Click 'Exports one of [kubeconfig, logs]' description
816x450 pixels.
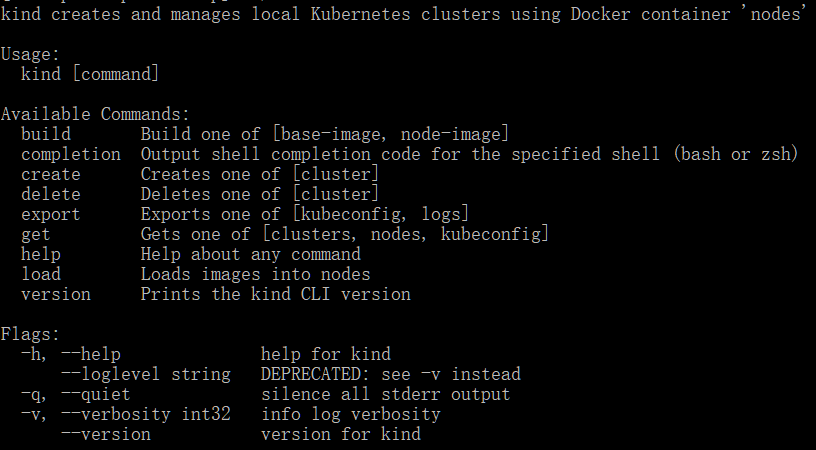(x=305, y=214)
